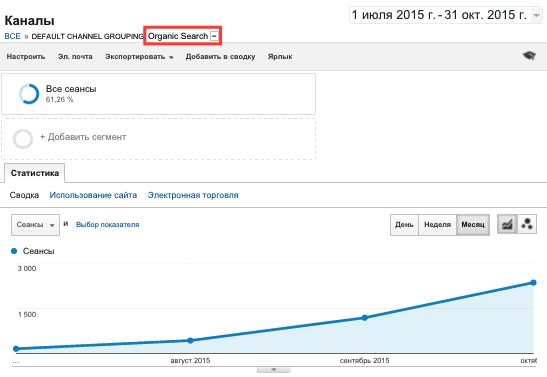Screen dimensions: 547x377
Task: Click Эл. почта in the toolbar
Action: click(75, 56)
